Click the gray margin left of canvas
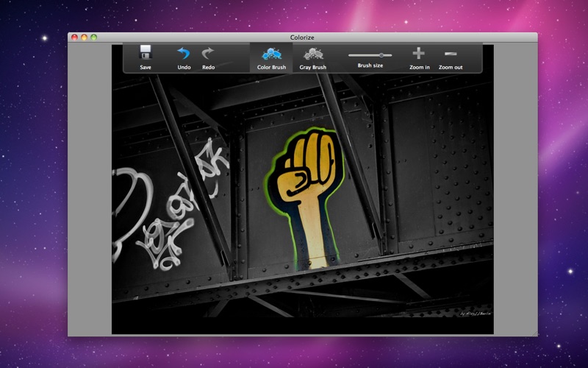The image size is (588, 368). [x=90, y=191]
